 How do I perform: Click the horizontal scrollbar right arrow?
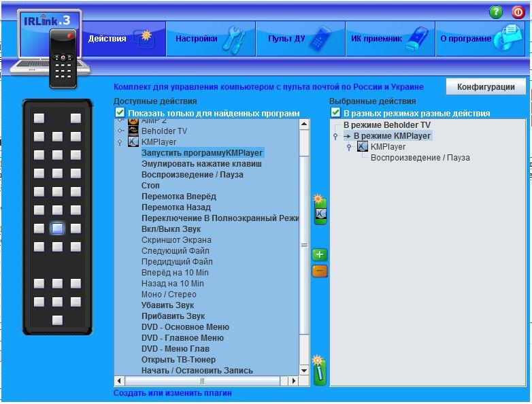pyautogui.click(x=294, y=381)
